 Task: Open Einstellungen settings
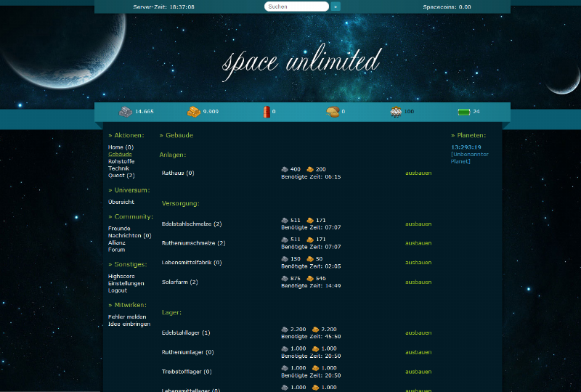pyautogui.click(x=126, y=283)
